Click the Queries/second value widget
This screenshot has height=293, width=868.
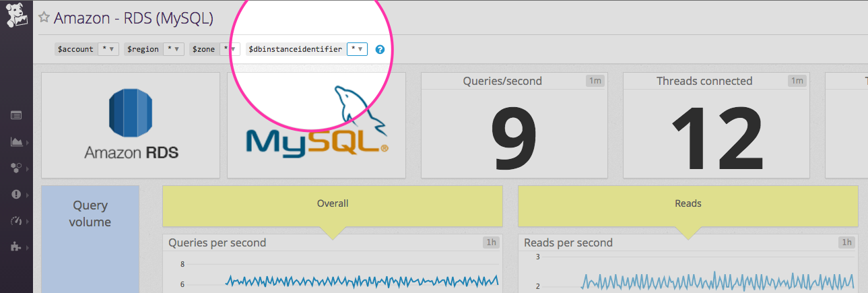pyautogui.click(x=514, y=125)
